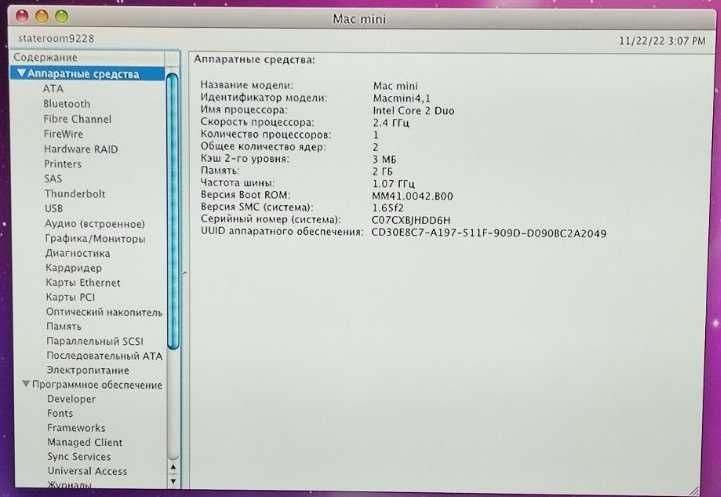Select USB in the sidebar
Image resolution: width=721 pixels, height=497 pixels.
pyautogui.click(x=54, y=208)
